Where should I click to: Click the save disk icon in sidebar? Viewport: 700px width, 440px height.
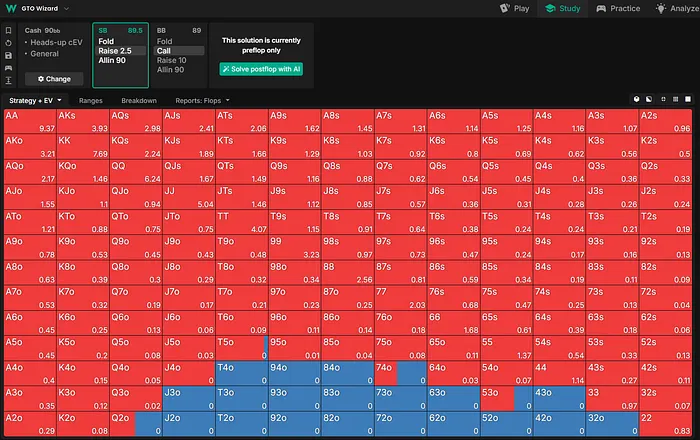coord(9,54)
